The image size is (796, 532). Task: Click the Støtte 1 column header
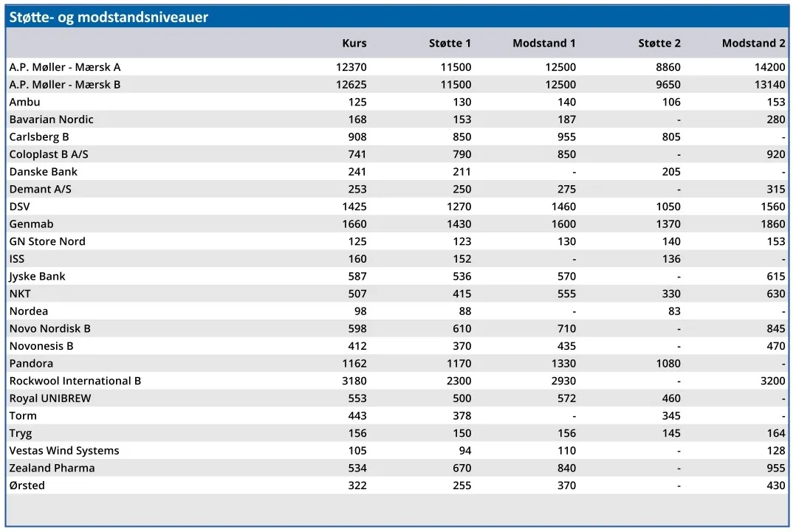[x=450, y=44]
